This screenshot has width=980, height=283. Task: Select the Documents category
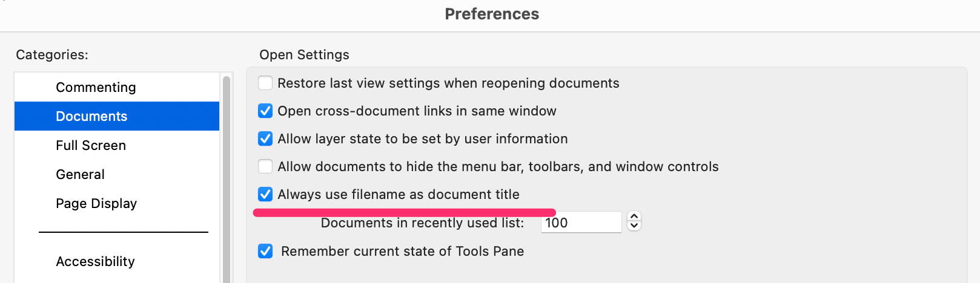pos(91,116)
